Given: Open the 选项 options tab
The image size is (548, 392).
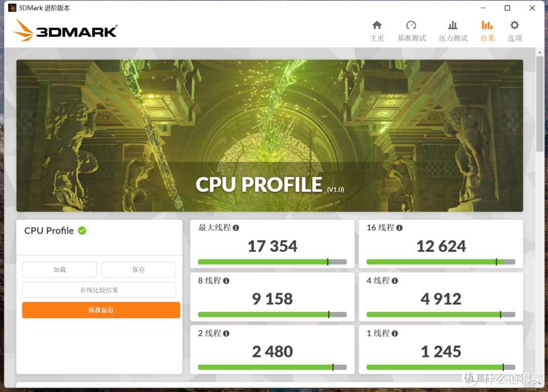Looking at the screenshot, I should click(x=515, y=31).
